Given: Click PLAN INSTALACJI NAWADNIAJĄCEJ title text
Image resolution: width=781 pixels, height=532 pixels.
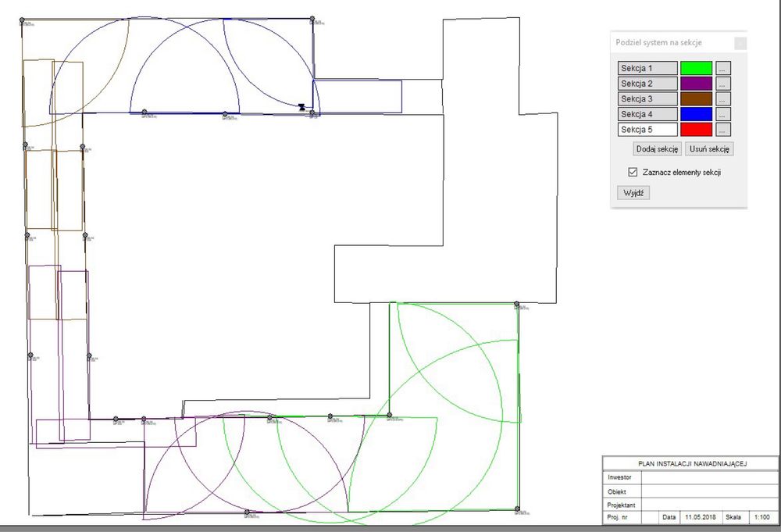Looking at the screenshot, I should coord(692,464).
